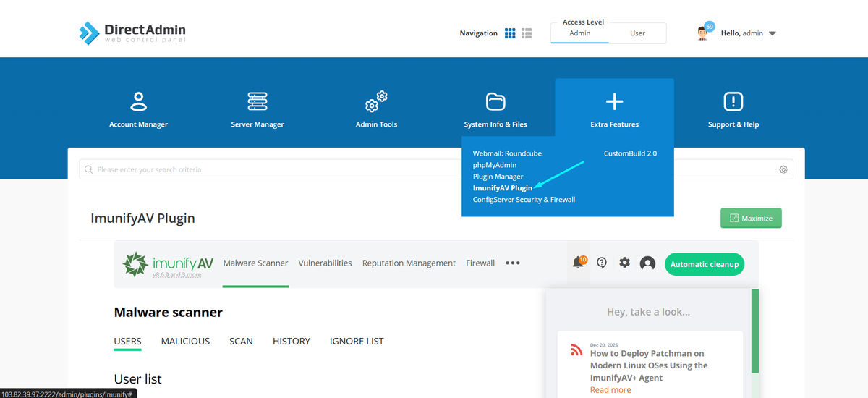
Task: Click the Automatic cleanup button
Action: (704, 264)
